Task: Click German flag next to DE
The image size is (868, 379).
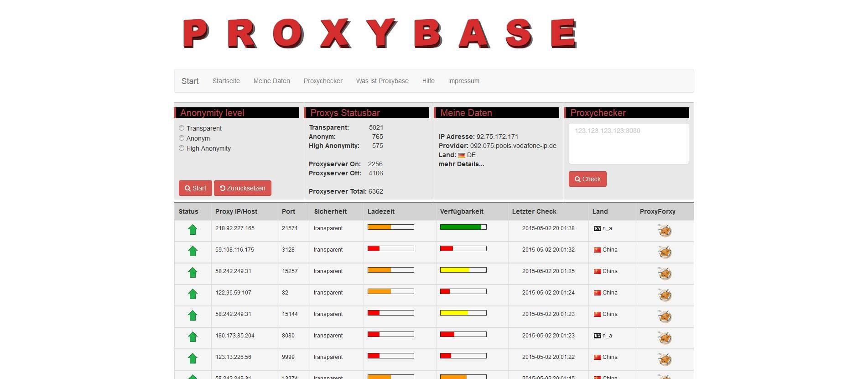Action: [462, 155]
